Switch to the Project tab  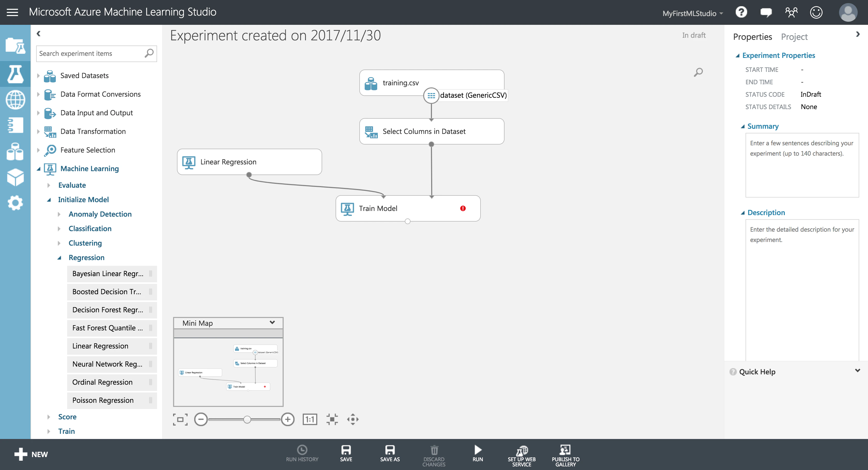click(x=794, y=37)
